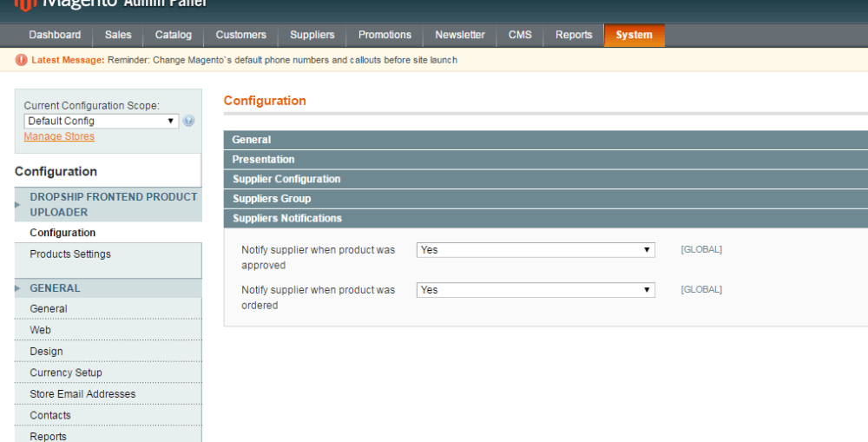This screenshot has width=868, height=442.
Task: Open the Promotions menu
Action: (385, 36)
